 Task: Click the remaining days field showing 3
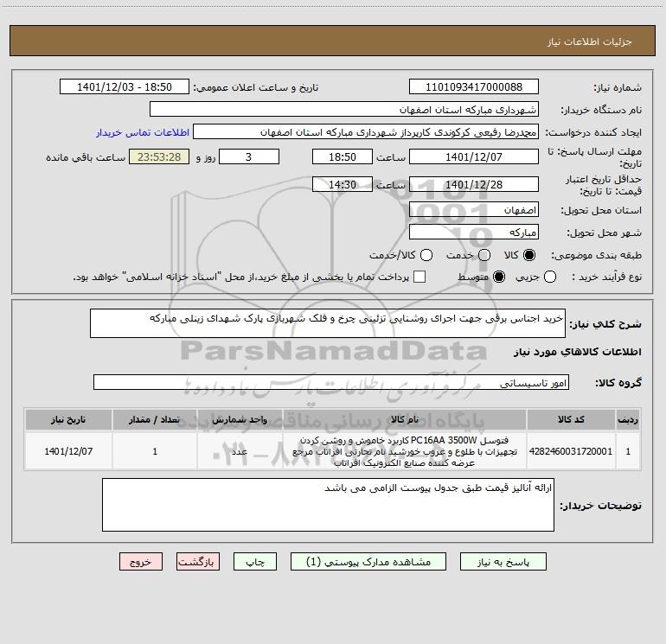pyautogui.click(x=249, y=156)
